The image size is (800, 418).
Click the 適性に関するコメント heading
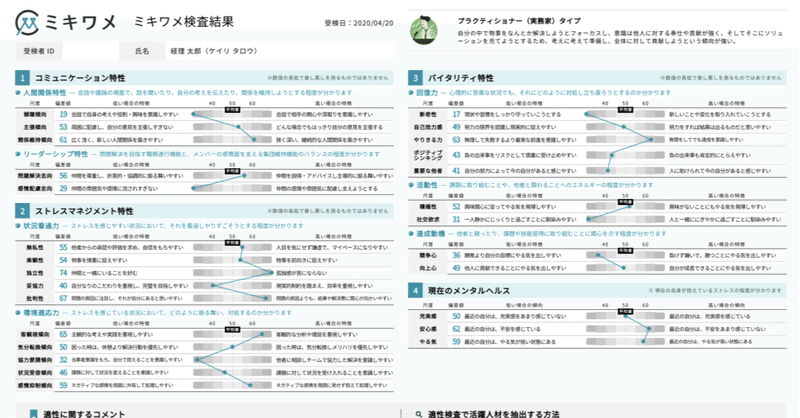84,414
